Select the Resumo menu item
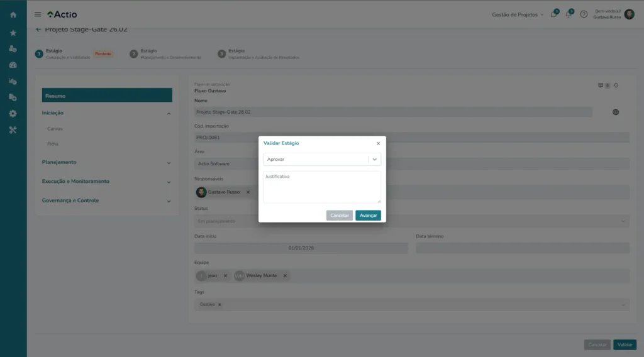Viewport: 644px width, 357px height. [107, 96]
